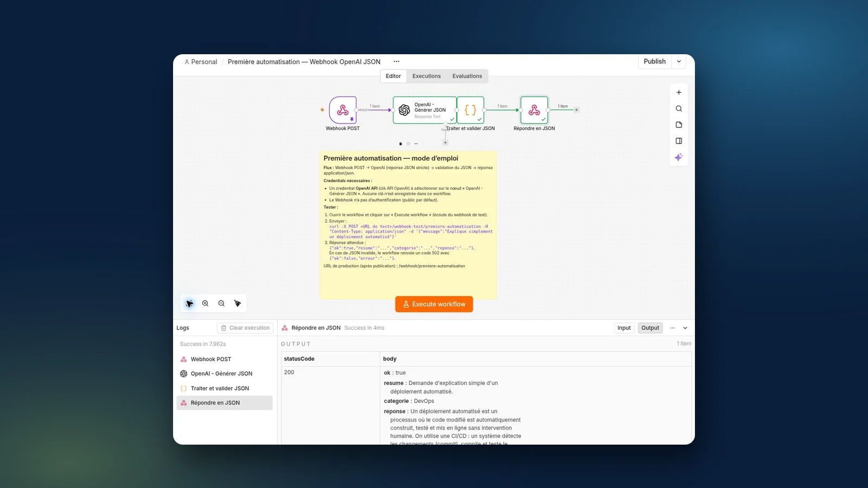Add a sticky note from right toolbar
The width and height of the screenshot is (868, 488).
coord(679,125)
